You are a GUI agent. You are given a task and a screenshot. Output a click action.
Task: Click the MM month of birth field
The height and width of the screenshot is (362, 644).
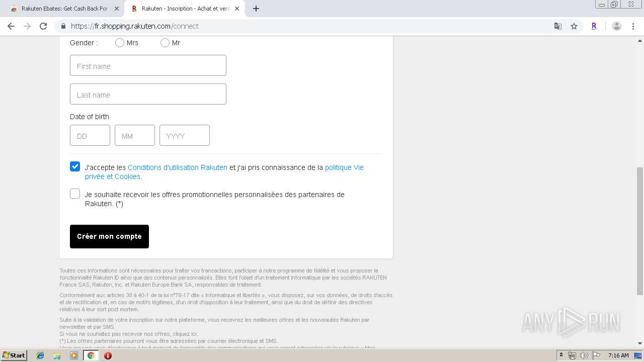pyautogui.click(x=135, y=135)
